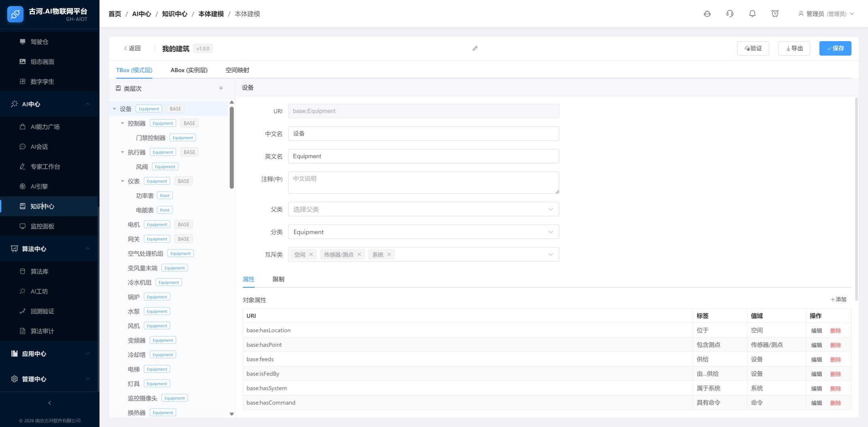This screenshot has width=868, height=427.
Task: Click the 中文名 input field
Action: point(423,134)
